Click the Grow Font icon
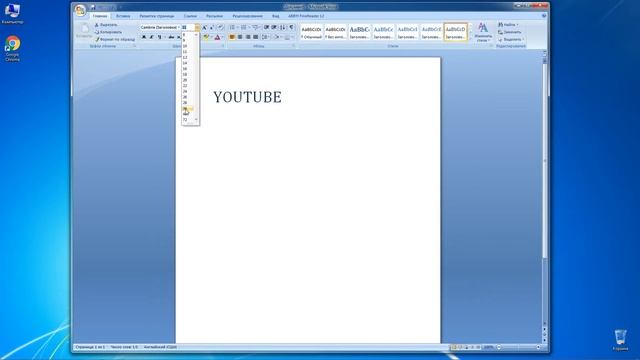This screenshot has height=360, width=640. tap(204, 27)
